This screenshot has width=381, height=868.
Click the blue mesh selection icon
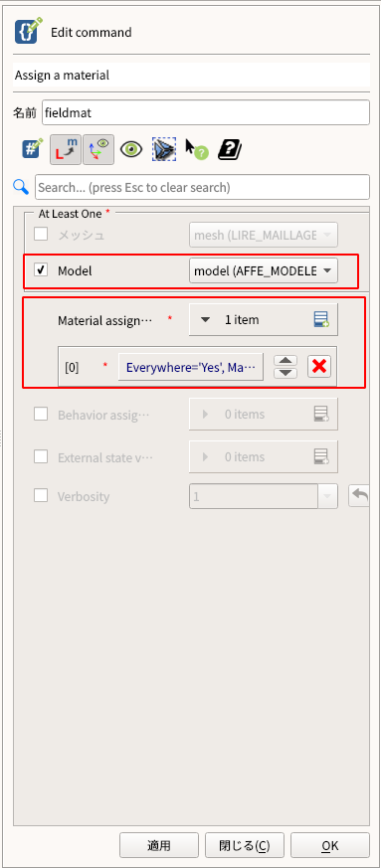[x=164, y=149]
